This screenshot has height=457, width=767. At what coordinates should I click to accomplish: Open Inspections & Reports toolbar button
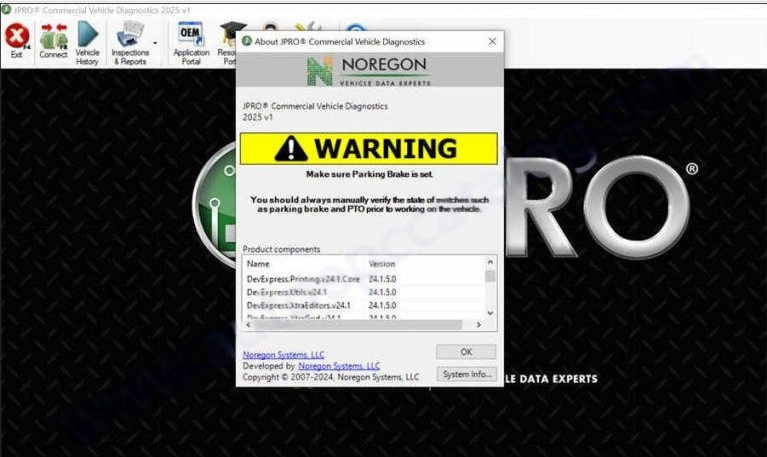coord(130,43)
